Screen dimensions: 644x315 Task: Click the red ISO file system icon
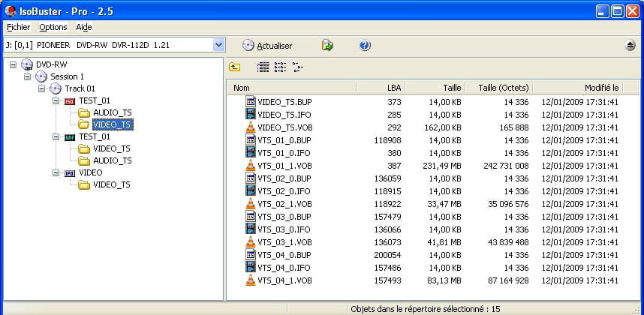point(70,101)
